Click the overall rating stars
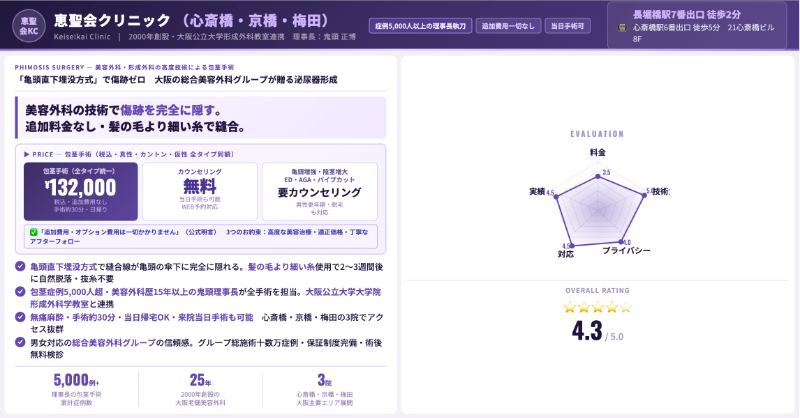The width and height of the screenshot is (800, 418). click(x=596, y=307)
